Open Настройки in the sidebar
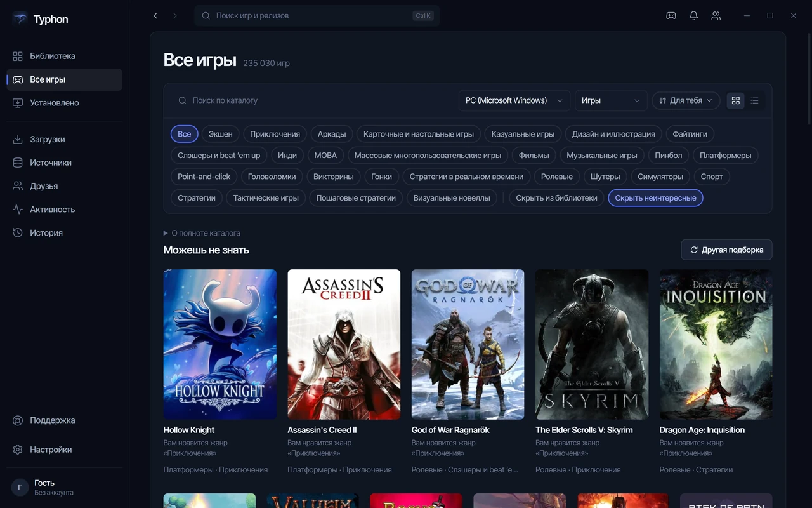Screen dimensions: 812x508 tap(64, 450)
